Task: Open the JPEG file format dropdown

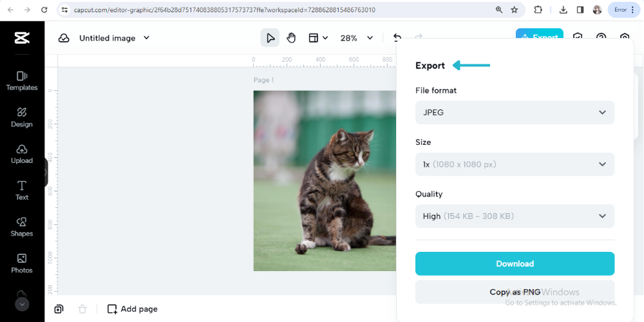Action: click(x=515, y=113)
